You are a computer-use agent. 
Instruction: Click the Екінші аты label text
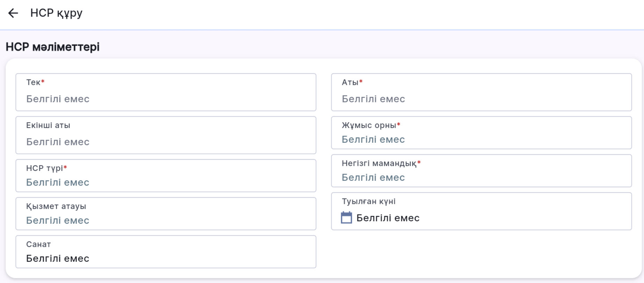tap(48, 125)
